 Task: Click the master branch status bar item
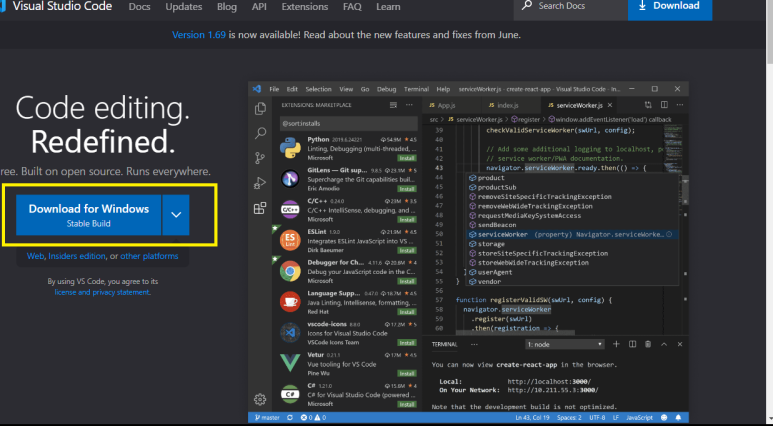click(267, 418)
